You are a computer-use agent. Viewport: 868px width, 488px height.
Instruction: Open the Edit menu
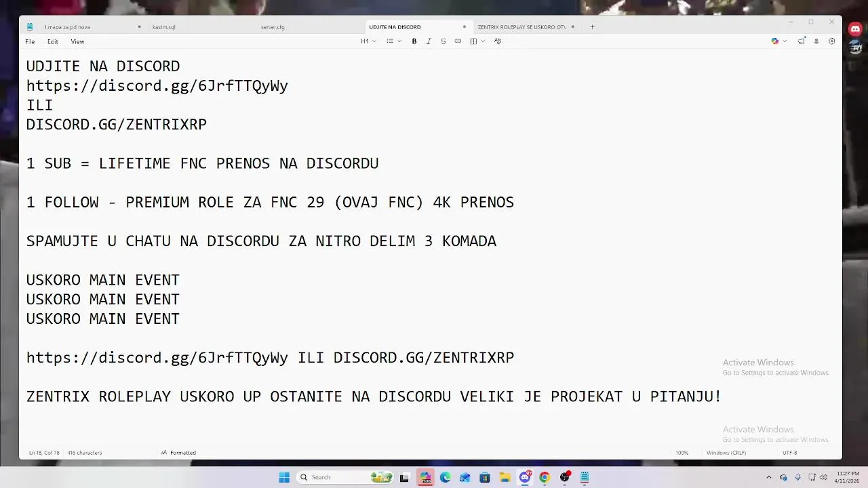[53, 41]
